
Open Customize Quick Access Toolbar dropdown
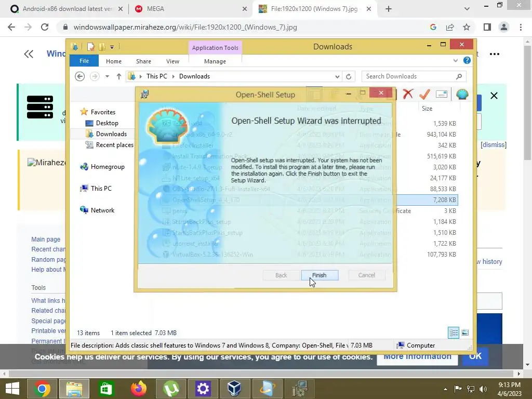pos(112,47)
